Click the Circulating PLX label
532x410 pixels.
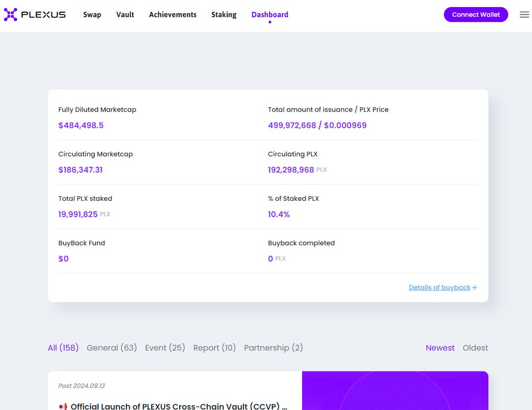pyautogui.click(x=293, y=154)
